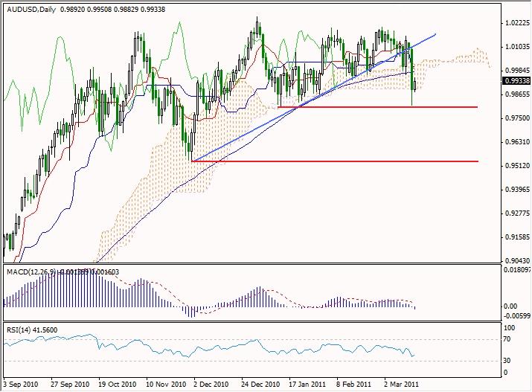Click the 24 Dec 2010 date label
Screen dimensions: 532x392
(x=261, y=385)
